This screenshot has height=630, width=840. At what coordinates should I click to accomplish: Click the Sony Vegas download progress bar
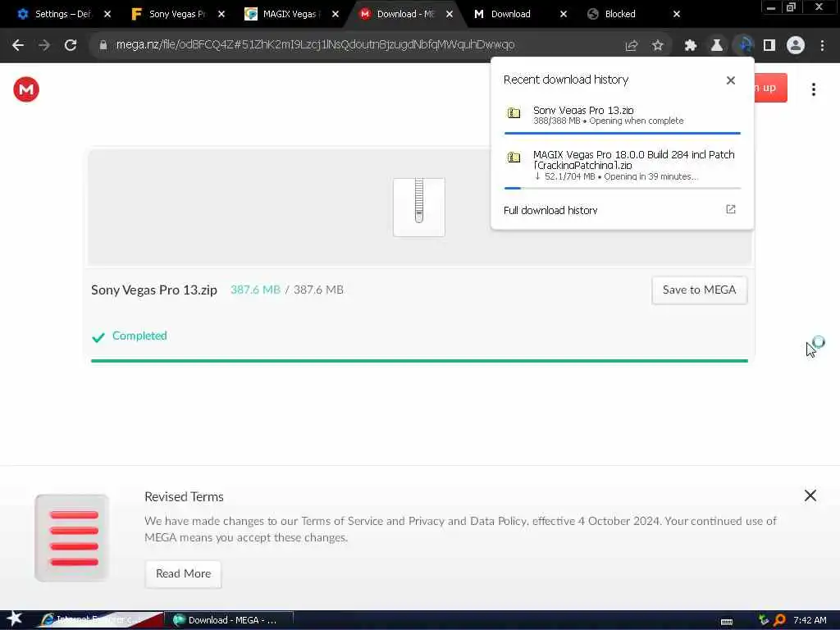pyautogui.click(x=623, y=133)
